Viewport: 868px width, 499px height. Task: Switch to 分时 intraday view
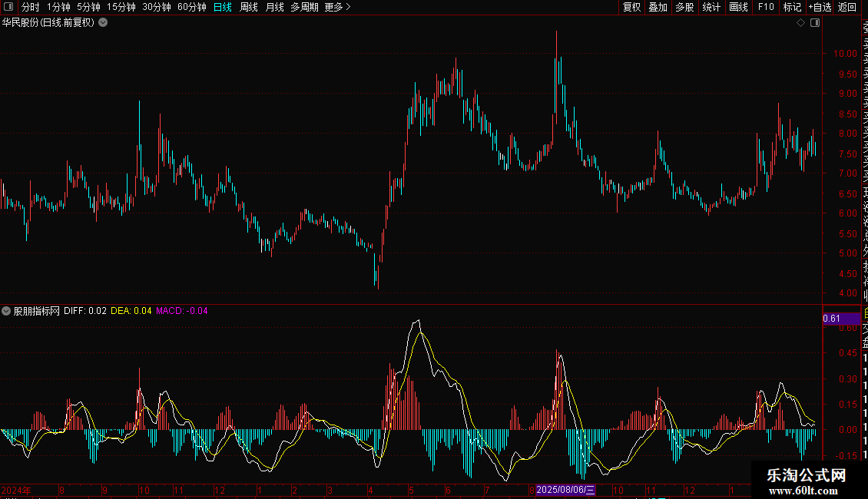[30, 7]
